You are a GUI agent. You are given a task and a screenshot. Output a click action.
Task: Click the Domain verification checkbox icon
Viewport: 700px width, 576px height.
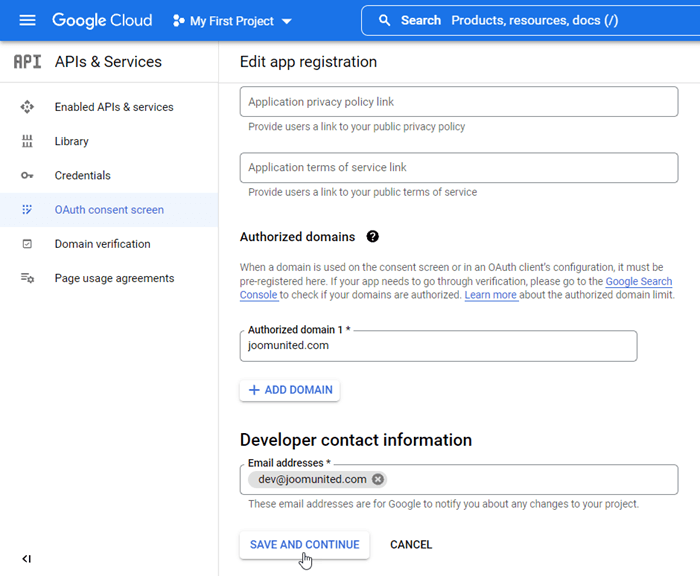click(x=27, y=244)
